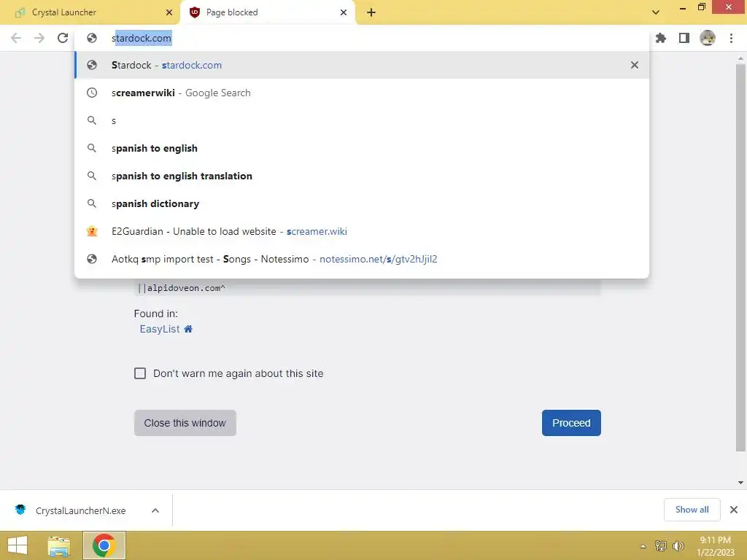The image size is (747, 560).
Task: Open the profile avatar menu
Action: 708,38
